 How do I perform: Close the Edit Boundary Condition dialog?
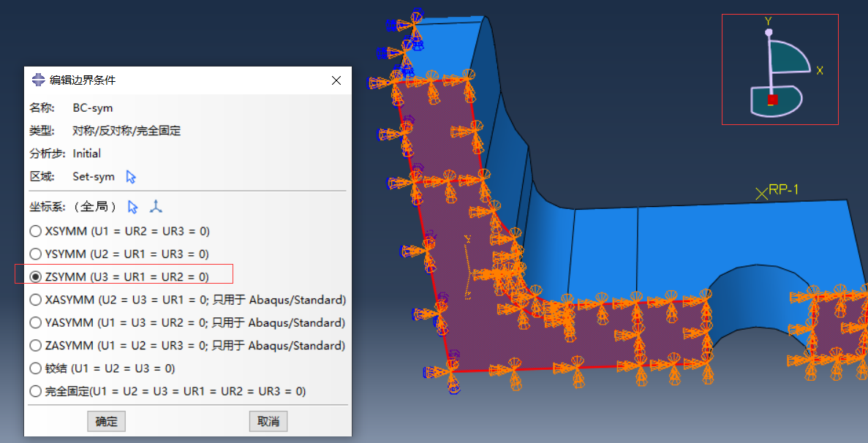(x=336, y=80)
